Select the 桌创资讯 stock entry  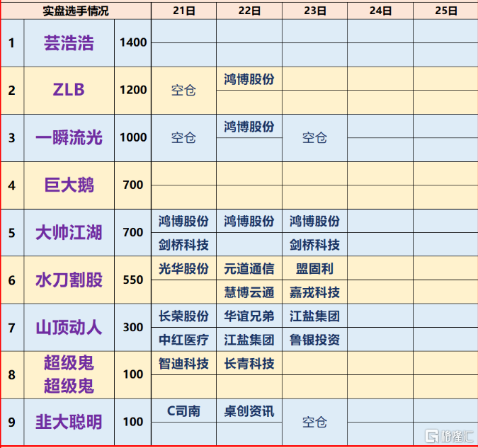click(249, 410)
